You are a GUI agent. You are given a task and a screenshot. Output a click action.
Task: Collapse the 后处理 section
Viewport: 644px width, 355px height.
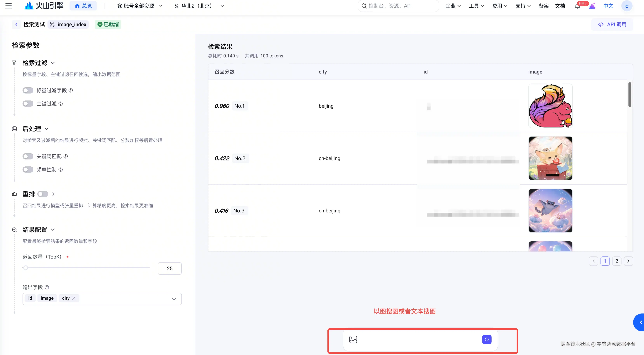(46, 129)
